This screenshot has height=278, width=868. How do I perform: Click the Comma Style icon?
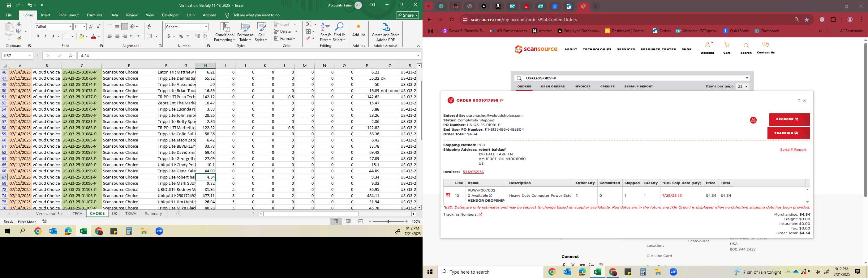point(188,36)
